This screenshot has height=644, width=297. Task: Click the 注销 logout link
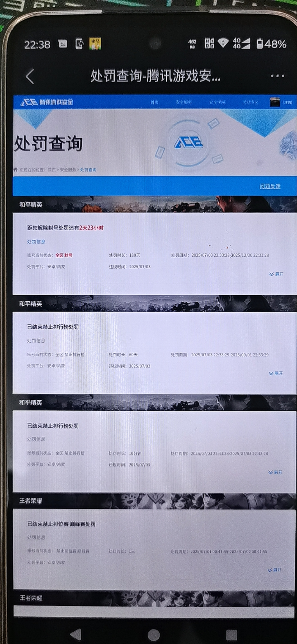click(287, 102)
